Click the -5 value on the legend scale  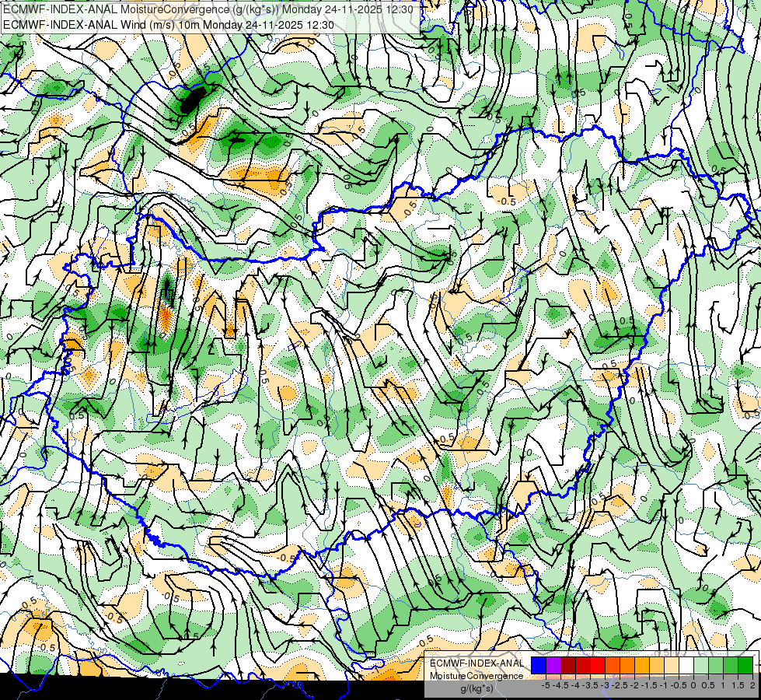546,685
